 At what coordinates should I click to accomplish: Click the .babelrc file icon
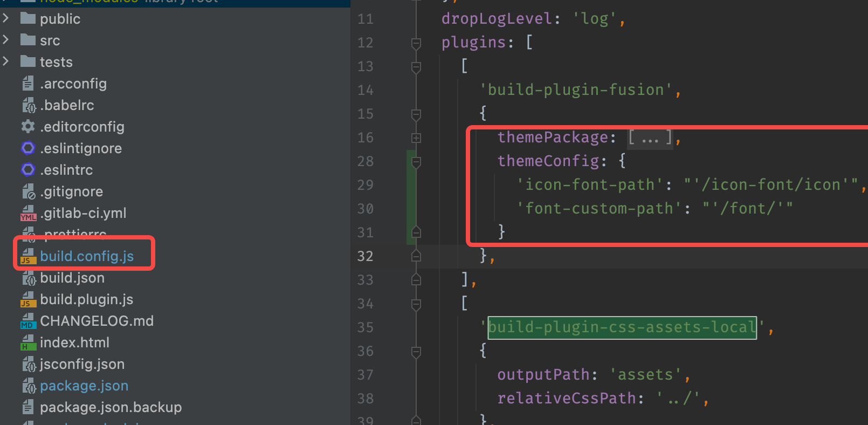point(28,105)
